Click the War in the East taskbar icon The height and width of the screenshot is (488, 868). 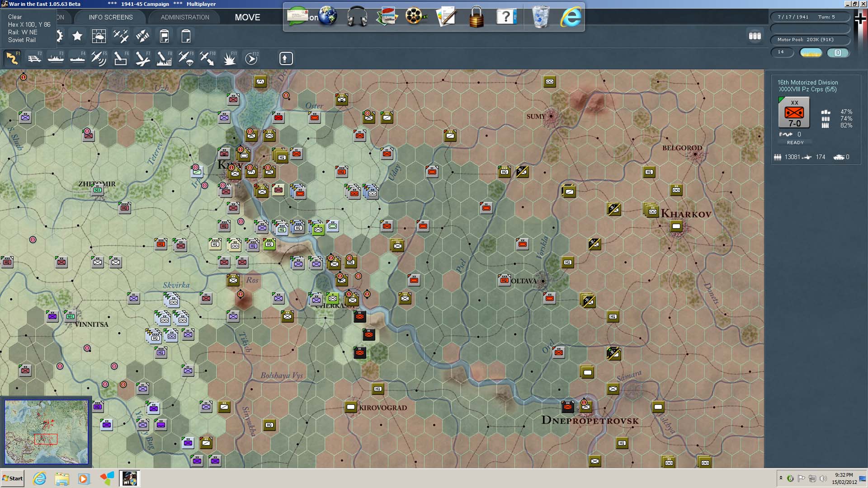coord(130,478)
